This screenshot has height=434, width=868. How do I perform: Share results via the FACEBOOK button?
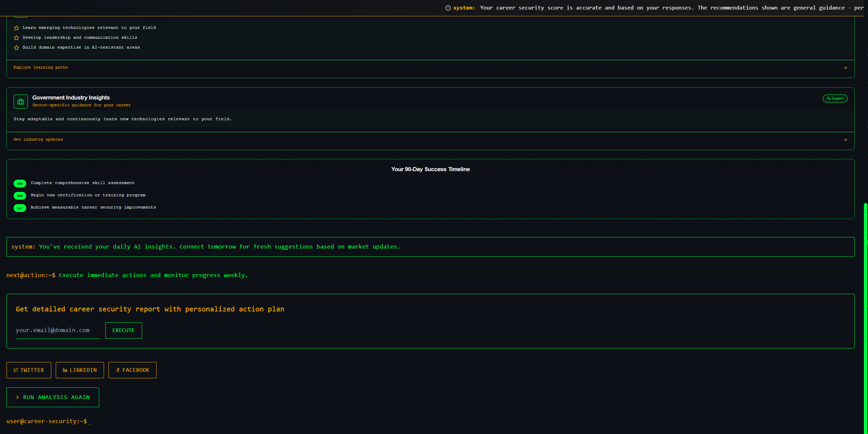(x=133, y=370)
